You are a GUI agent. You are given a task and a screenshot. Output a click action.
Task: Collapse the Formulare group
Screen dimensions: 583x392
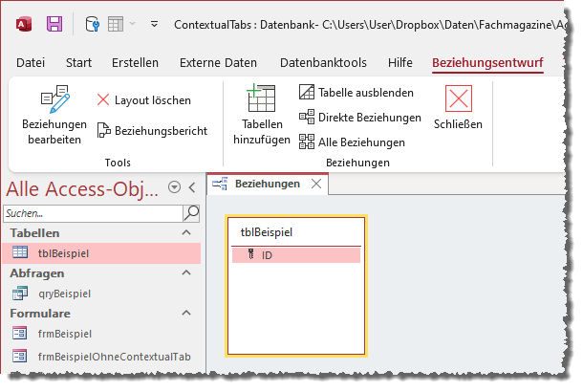click(x=186, y=314)
